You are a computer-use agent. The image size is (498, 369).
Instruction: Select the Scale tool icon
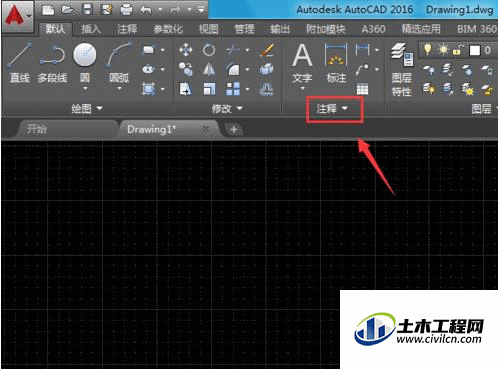coord(209,89)
